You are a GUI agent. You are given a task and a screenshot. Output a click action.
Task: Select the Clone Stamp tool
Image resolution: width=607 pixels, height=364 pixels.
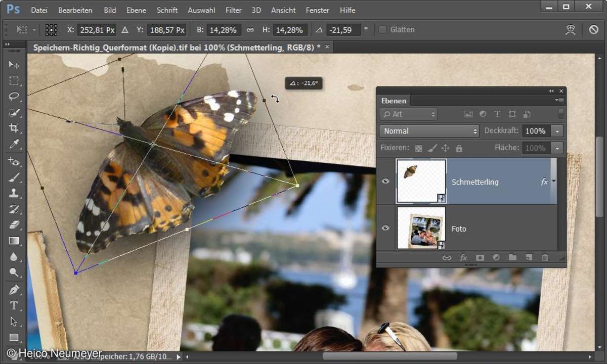click(x=14, y=193)
